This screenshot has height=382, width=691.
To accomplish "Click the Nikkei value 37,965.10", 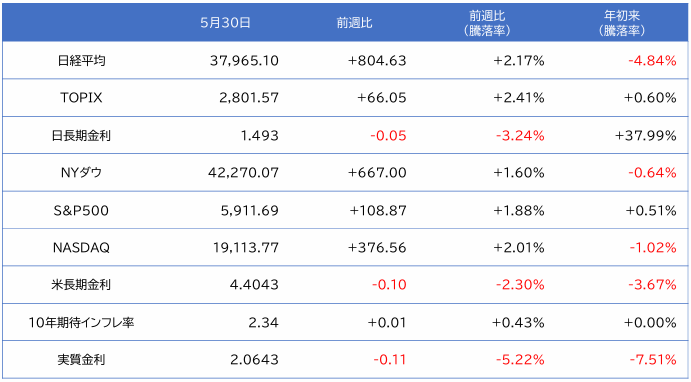I will click(x=244, y=60).
